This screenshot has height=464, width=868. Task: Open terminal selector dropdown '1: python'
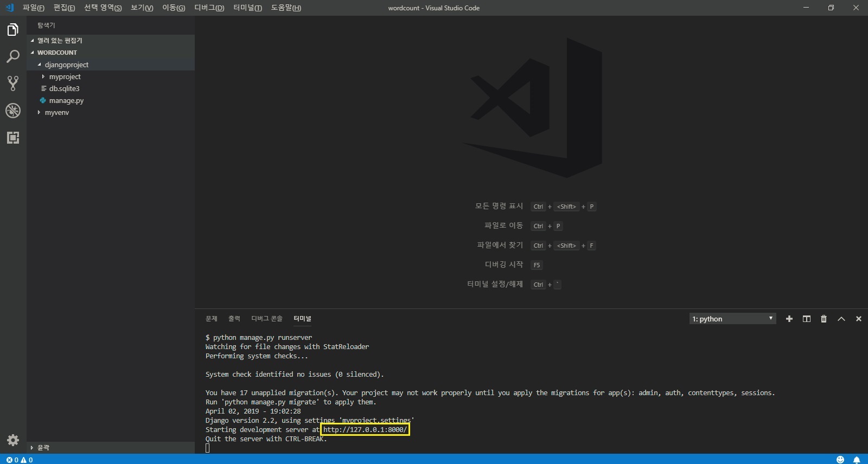click(x=732, y=319)
